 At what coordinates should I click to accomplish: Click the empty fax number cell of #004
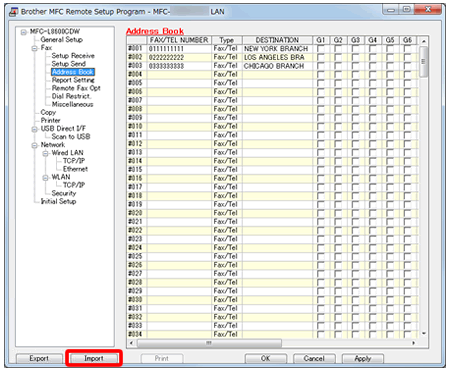tap(179, 75)
